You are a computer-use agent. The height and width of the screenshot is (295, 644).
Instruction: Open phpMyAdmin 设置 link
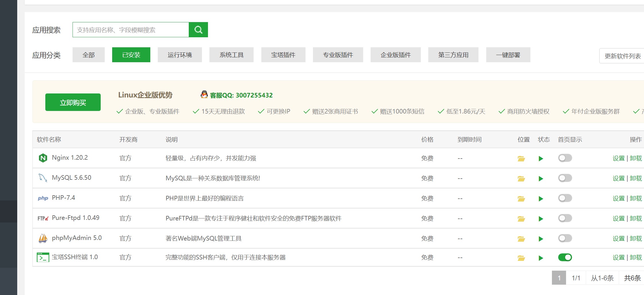[x=618, y=239]
